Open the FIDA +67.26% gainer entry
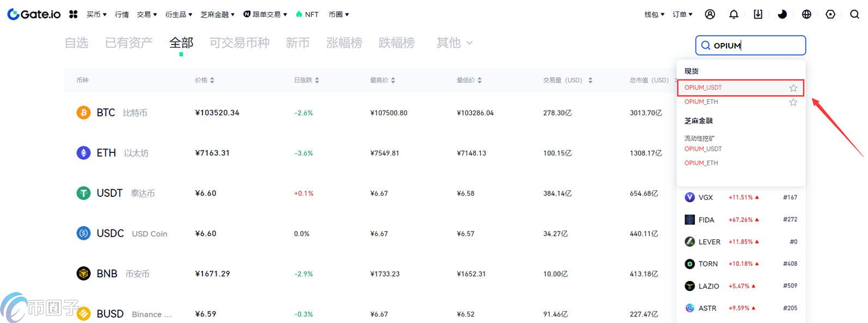The image size is (868, 323). (x=741, y=220)
